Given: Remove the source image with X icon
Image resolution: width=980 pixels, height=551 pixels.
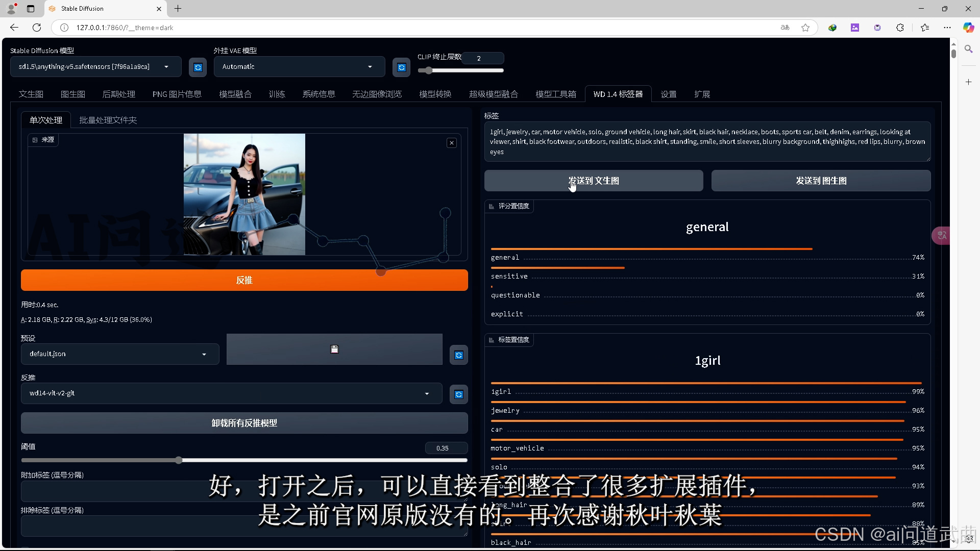Looking at the screenshot, I should pos(451,143).
